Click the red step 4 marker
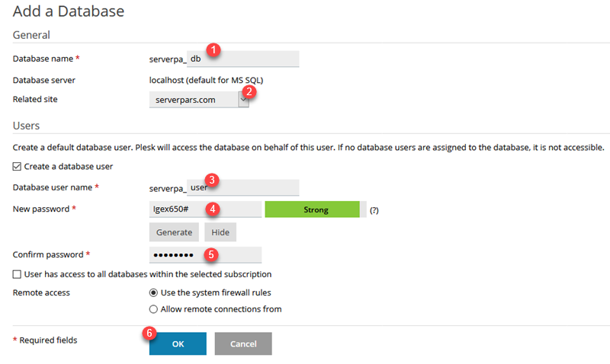 pyautogui.click(x=213, y=209)
